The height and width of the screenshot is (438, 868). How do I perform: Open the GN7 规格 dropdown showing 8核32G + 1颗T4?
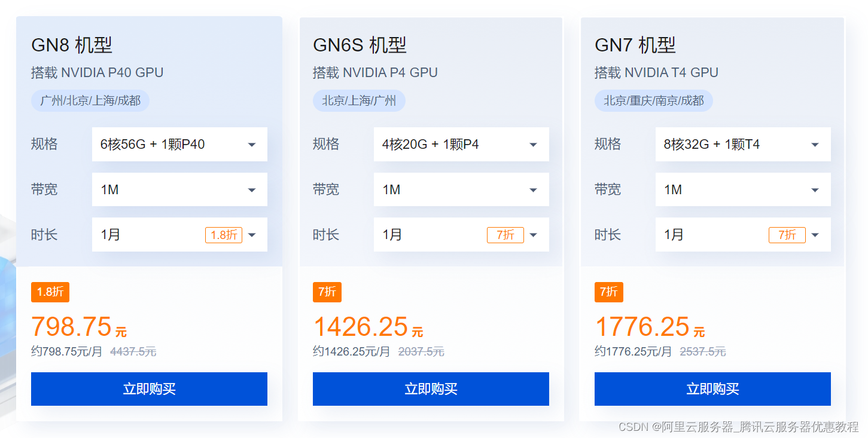point(743,144)
